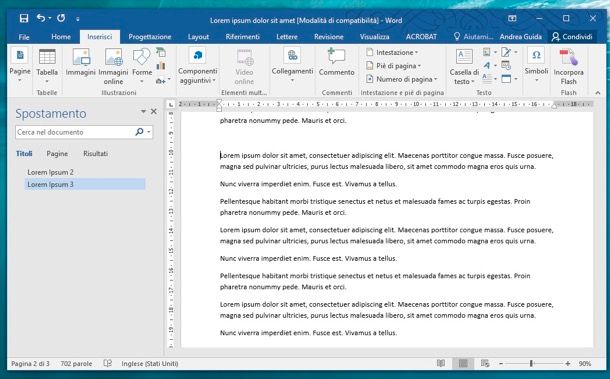Open Immagini online
The width and height of the screenshot is (610, 379).
(x=113, y=66)
